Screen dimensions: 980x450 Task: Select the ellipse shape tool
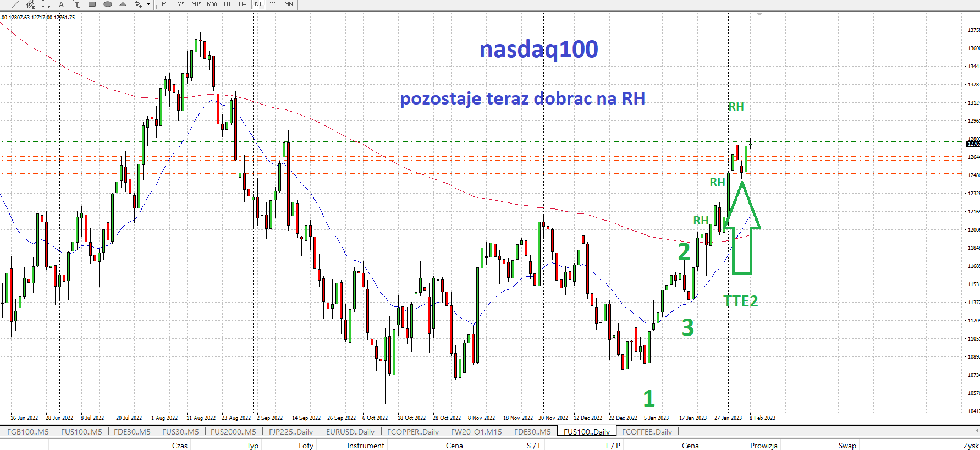coord(108,4)
